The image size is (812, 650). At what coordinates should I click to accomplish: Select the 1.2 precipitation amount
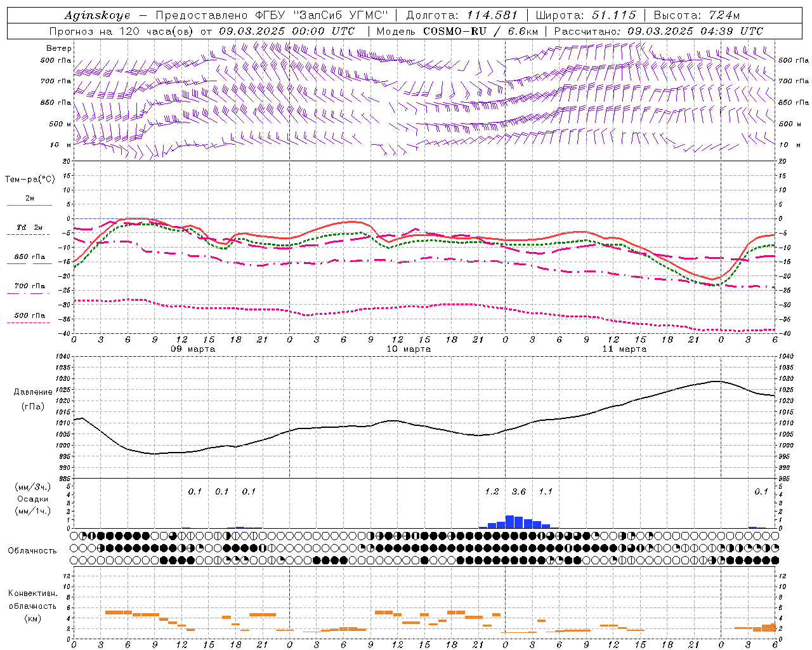[492, 492]
